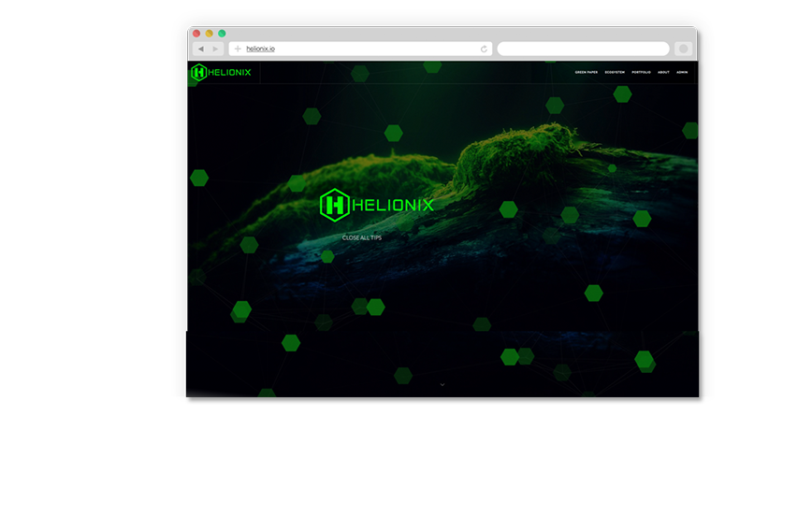This screenshot has height=530, width=812.
Task: Open the Admin nav link
Action: pos(682,72)
